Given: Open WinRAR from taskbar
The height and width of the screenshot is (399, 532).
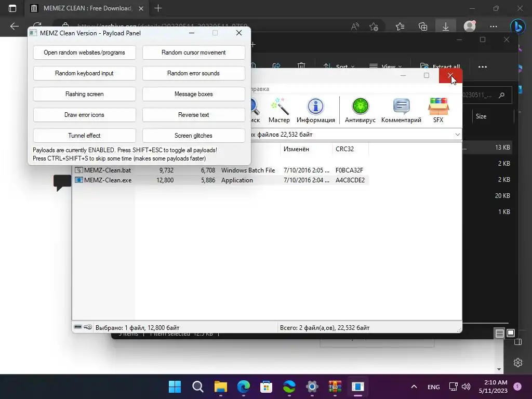Looking at the screenshot, I should point(335,387).
